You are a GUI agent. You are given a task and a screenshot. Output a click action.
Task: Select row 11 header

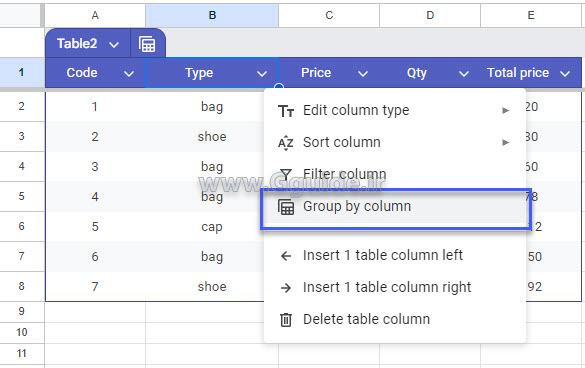(22, 353)
